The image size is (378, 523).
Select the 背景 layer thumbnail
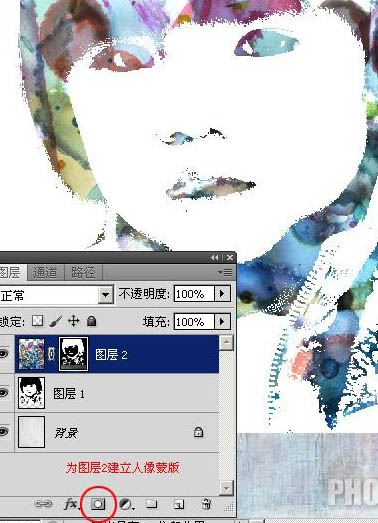click(x=31, y=432)
